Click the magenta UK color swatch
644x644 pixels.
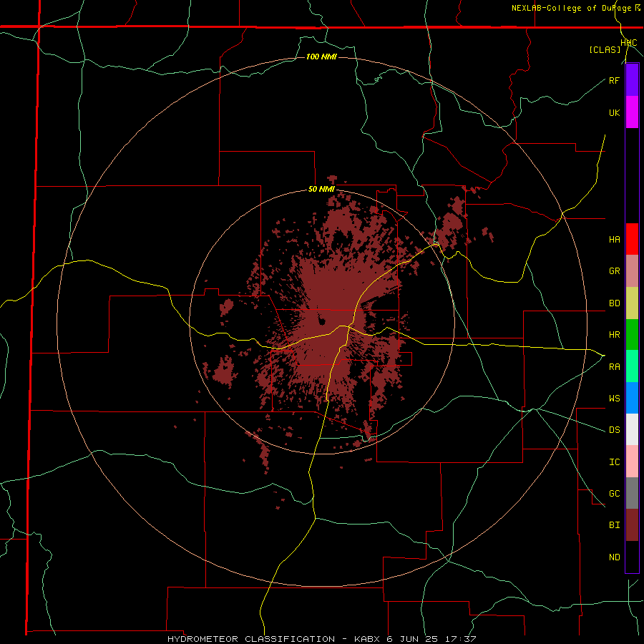click(x=632, y=112)
